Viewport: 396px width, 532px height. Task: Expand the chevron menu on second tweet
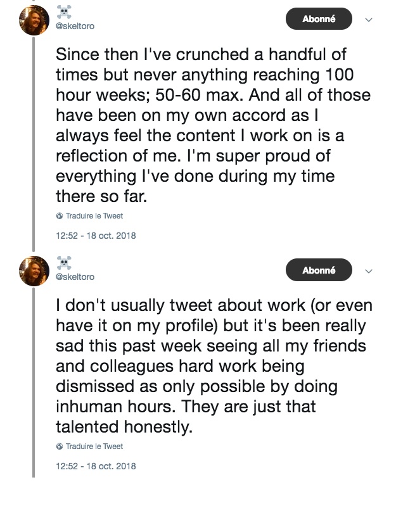point(369,271)
